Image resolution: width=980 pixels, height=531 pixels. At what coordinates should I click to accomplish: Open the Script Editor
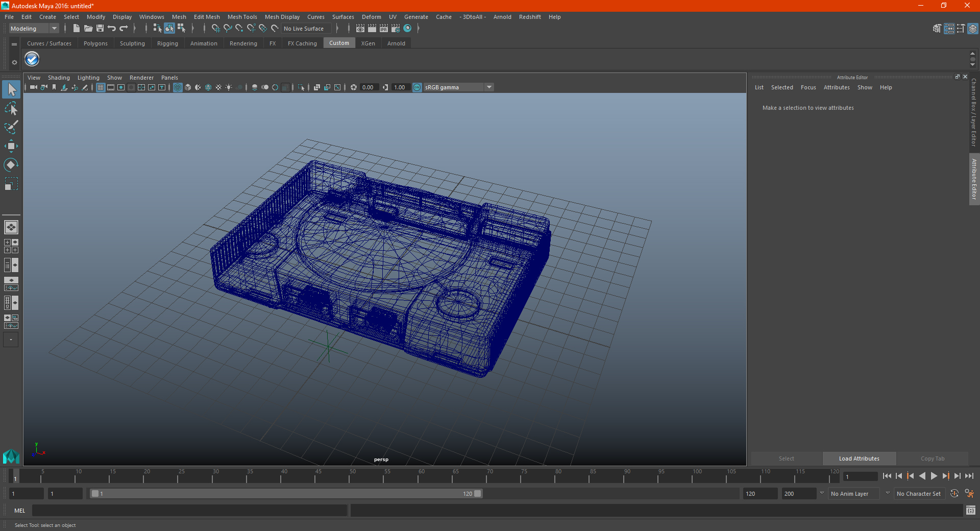tap(971, 510)
